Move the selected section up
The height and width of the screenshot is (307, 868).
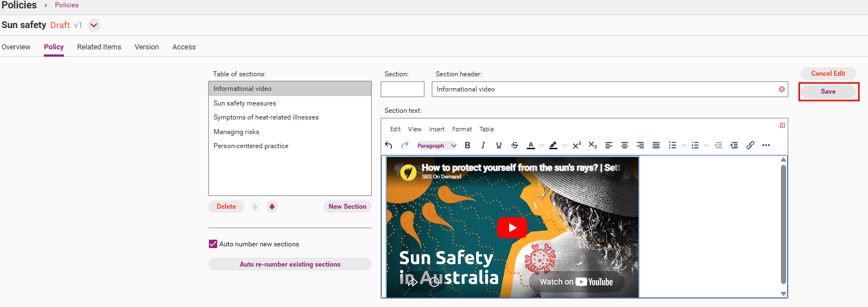255,207
